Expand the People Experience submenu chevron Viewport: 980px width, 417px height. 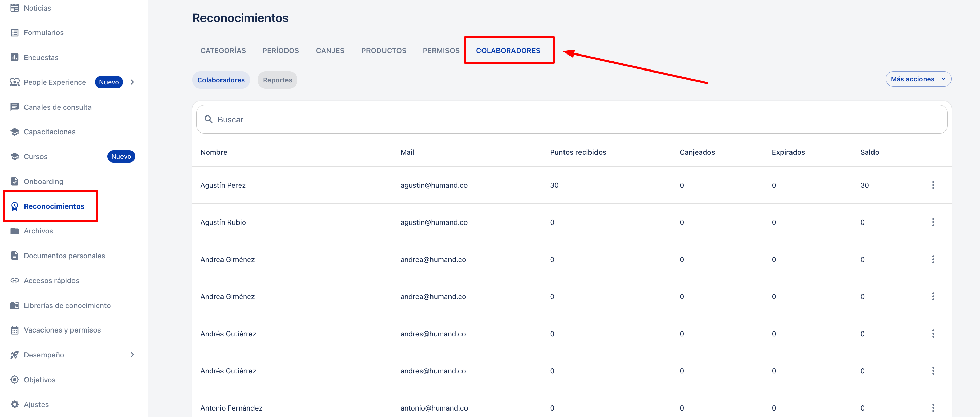point(132,82)
